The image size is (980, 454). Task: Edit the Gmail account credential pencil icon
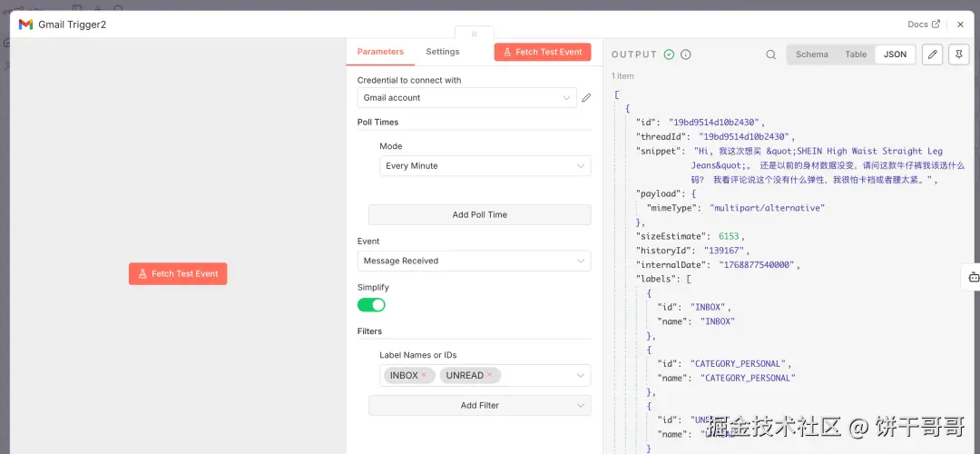[x=586, y=98]
